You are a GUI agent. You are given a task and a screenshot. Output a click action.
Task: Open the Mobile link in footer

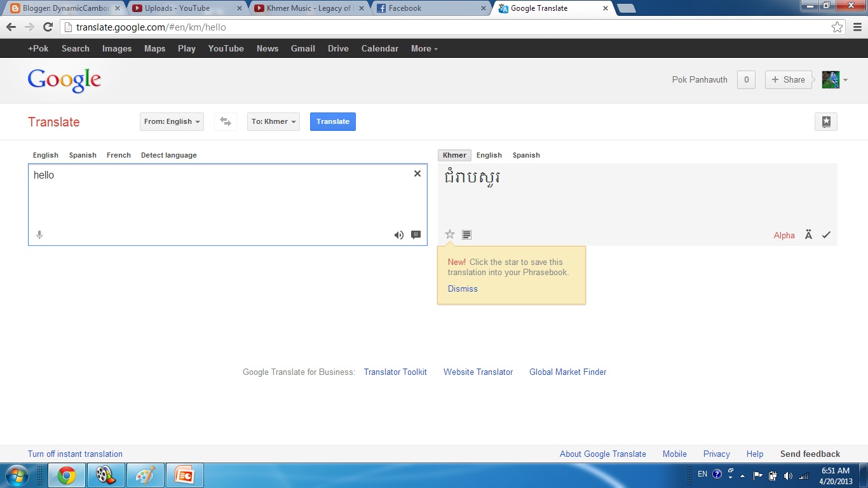675,454
